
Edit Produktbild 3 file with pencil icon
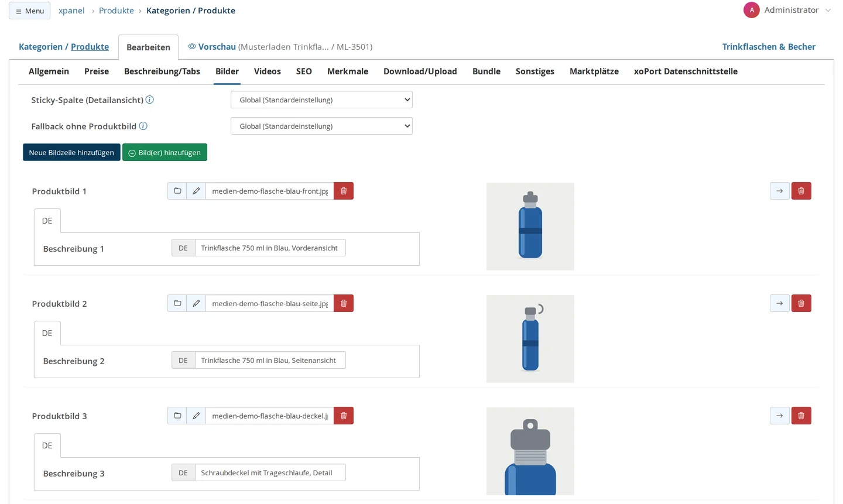point(196,416)
